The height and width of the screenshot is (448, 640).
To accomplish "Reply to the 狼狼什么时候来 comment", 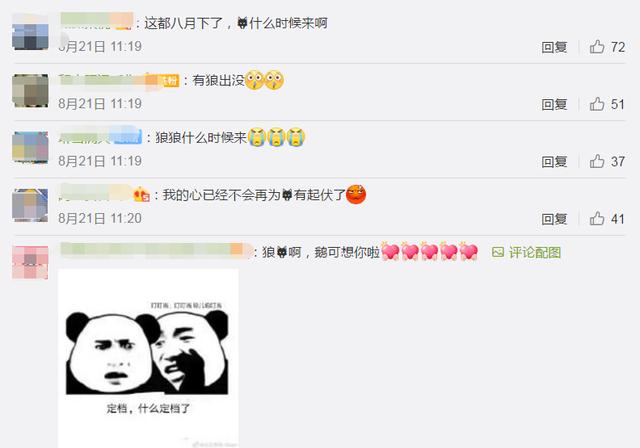I will pyautogui.click(x=554, y=162).
